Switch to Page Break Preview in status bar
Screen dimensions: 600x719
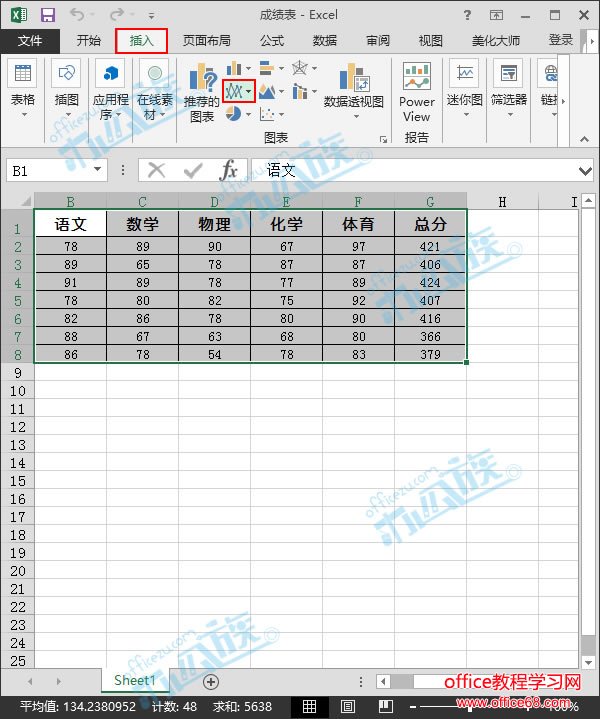tap(386, 707)
